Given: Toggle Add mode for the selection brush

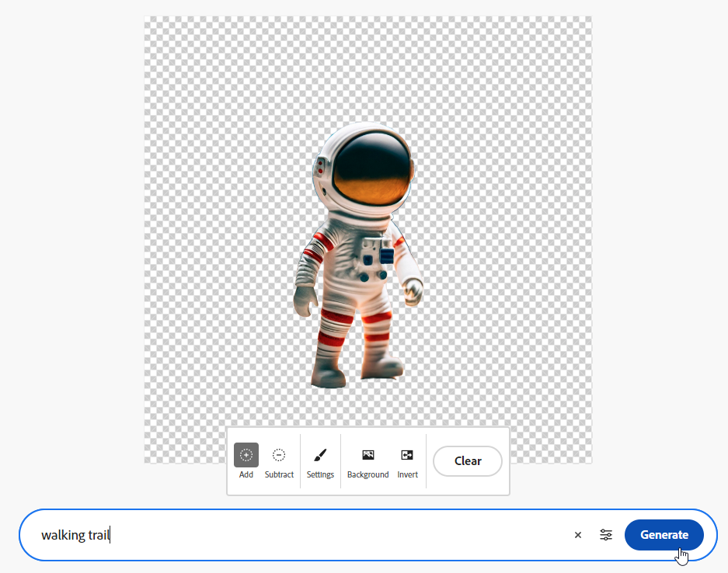Looking at the screenshot, I should click(x=246, y=457).
